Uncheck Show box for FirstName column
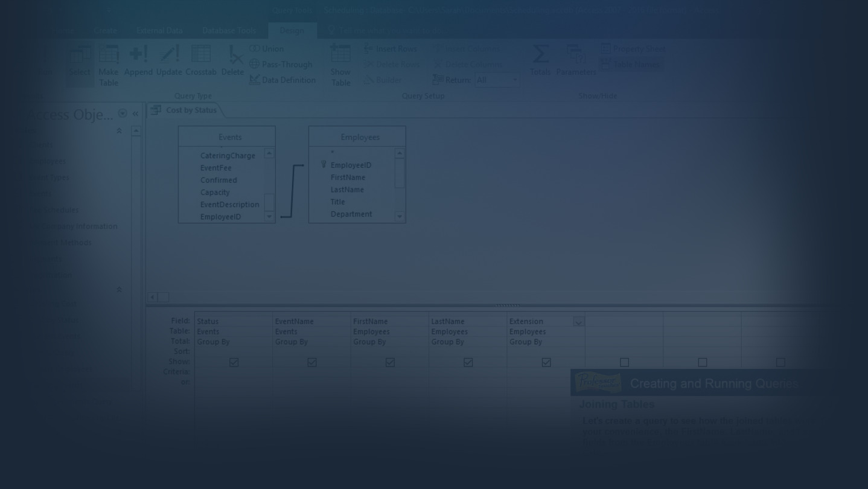This screenshot has width=868, height=489. 390,362
